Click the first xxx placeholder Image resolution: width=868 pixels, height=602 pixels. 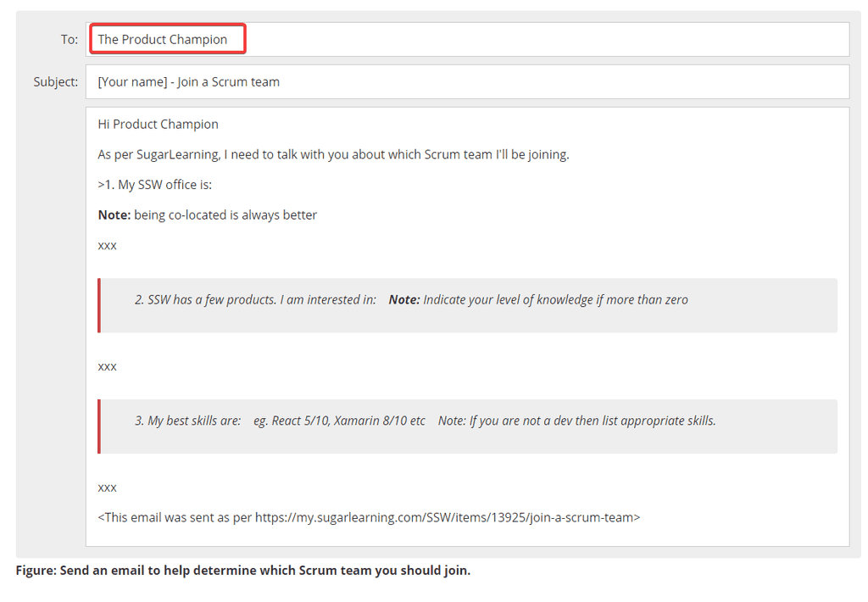107,245
